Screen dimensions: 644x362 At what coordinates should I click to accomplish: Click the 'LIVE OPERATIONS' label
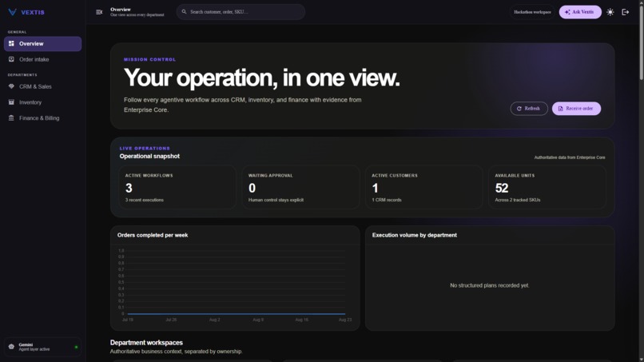[x=145, y=149]
